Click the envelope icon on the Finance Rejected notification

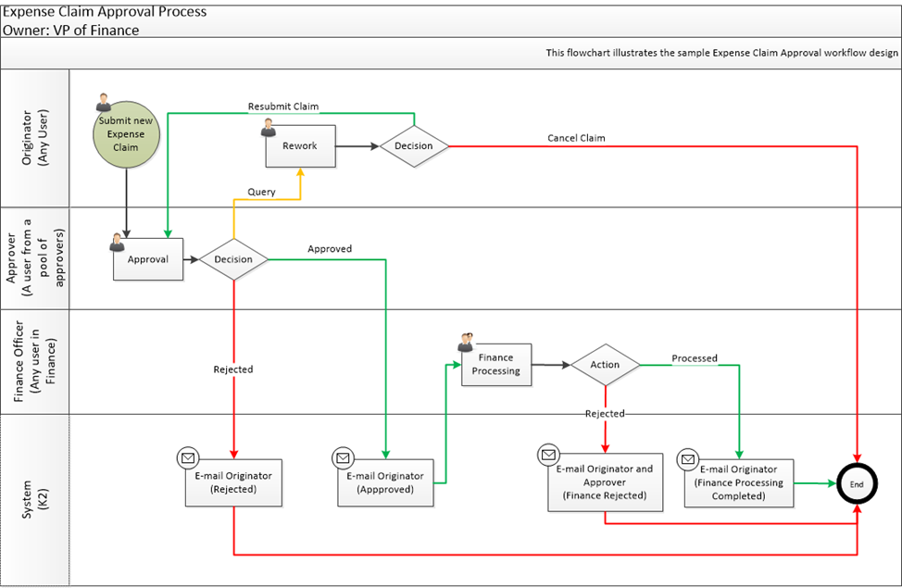[x=548, y=455]
